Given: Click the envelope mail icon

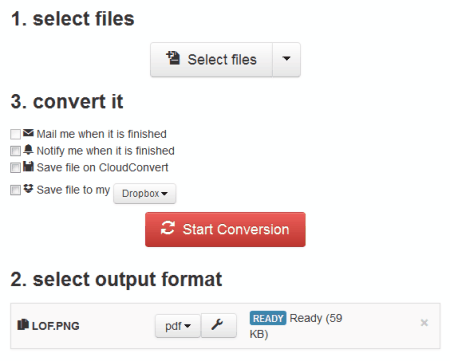Looking at the screenshot, I should [28, 133].
